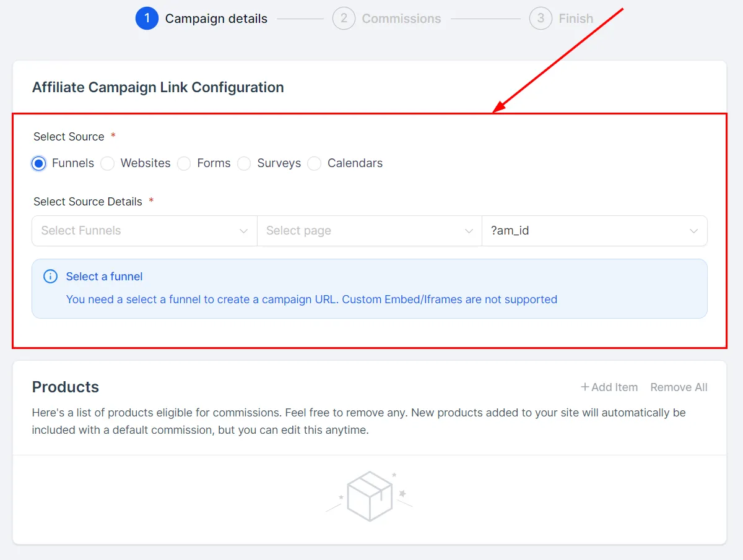Click the ?am_id chevron arrow
Screen dimensions: 743x560
(693, 231)
